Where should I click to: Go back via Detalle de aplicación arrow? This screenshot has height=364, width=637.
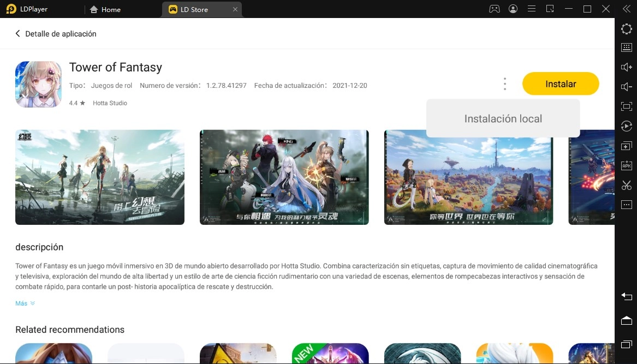point(17,33)
